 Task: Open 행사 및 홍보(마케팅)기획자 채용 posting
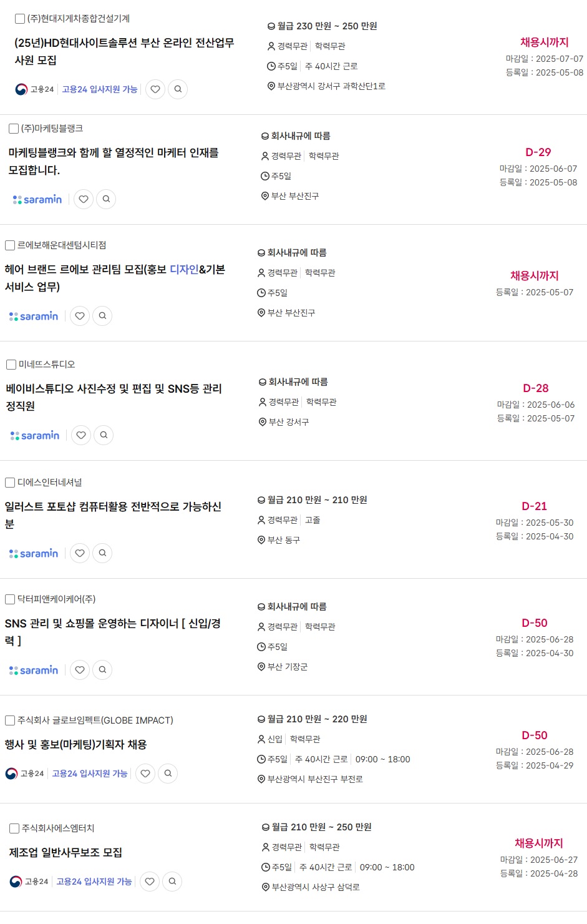point(75,745)
